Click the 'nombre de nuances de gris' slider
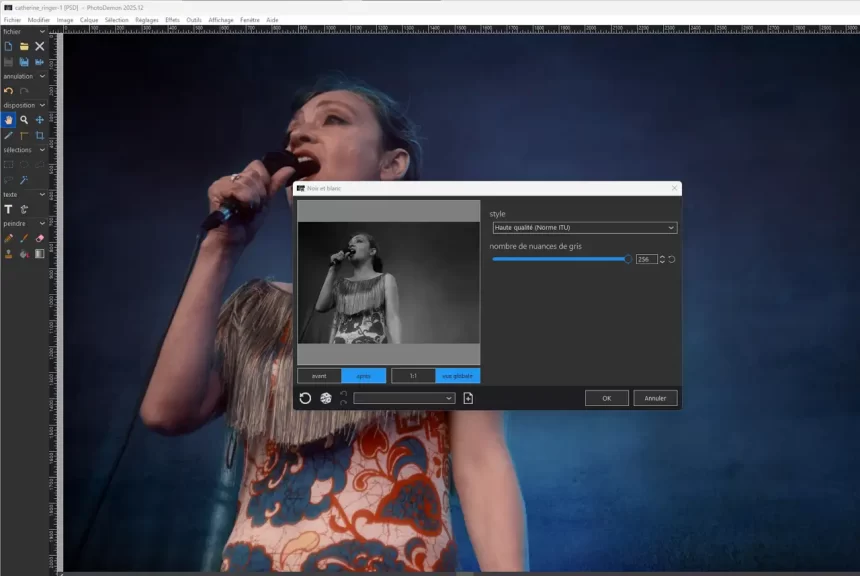Screen dimensions: 860x576 point(560,259)
